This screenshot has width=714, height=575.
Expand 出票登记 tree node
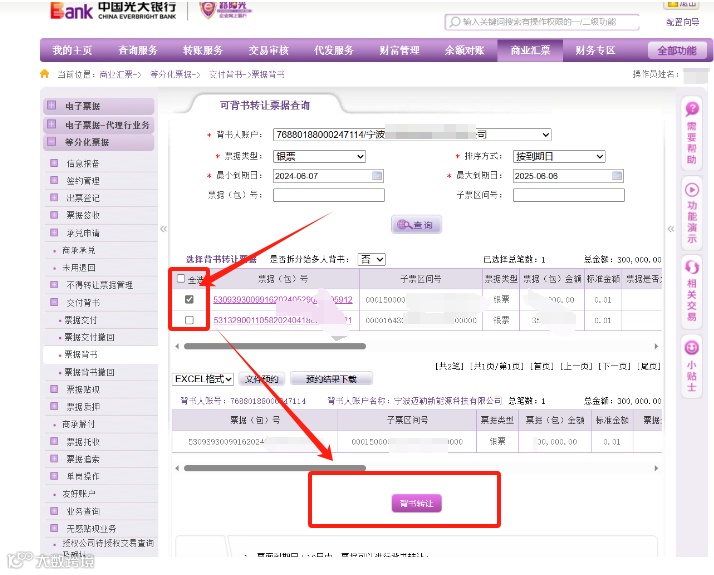click(x=54, y=198)
